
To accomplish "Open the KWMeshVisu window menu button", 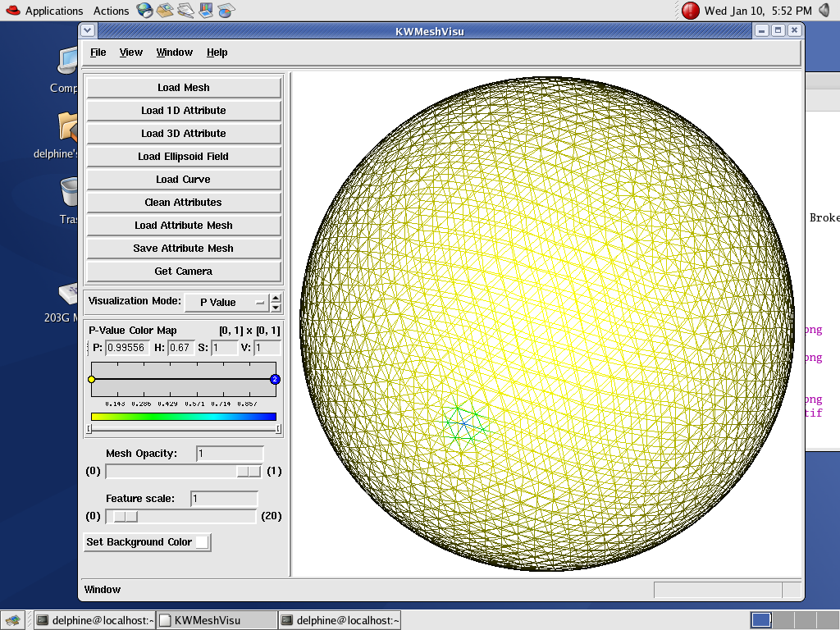I will (x=89, y=30).
